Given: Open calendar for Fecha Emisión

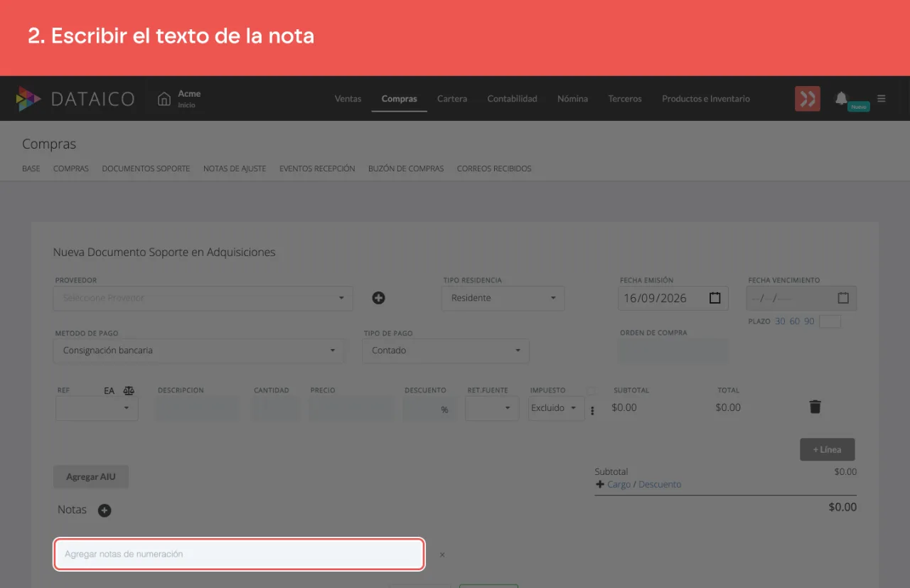Looking at the screenshot, I should (715, 298).
